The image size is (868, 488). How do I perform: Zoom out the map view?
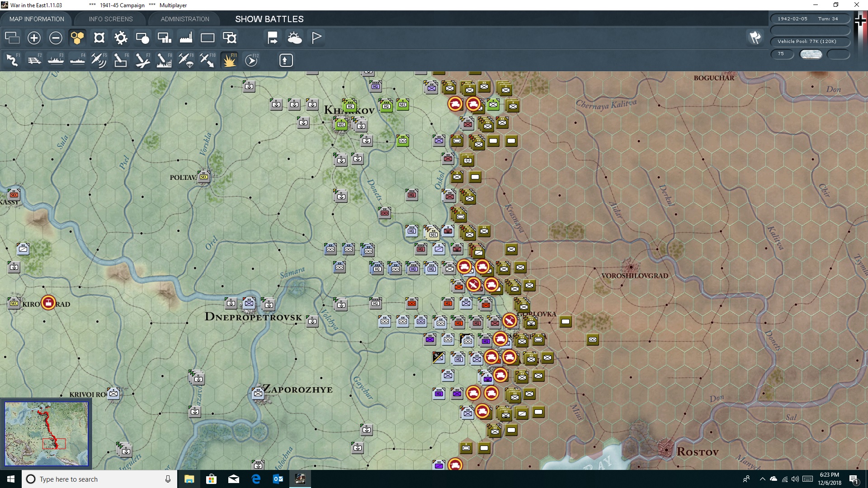[56, 38]
